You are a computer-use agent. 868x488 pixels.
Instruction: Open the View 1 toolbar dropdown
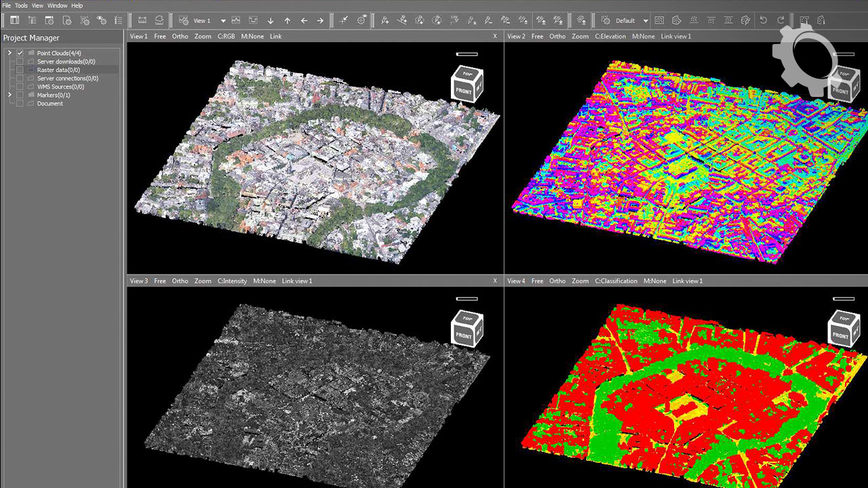223,20
